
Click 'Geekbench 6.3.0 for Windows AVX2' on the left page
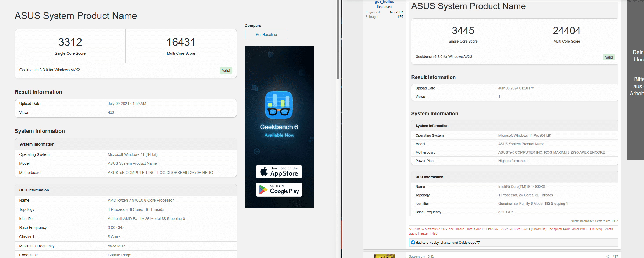coord(50,70)
